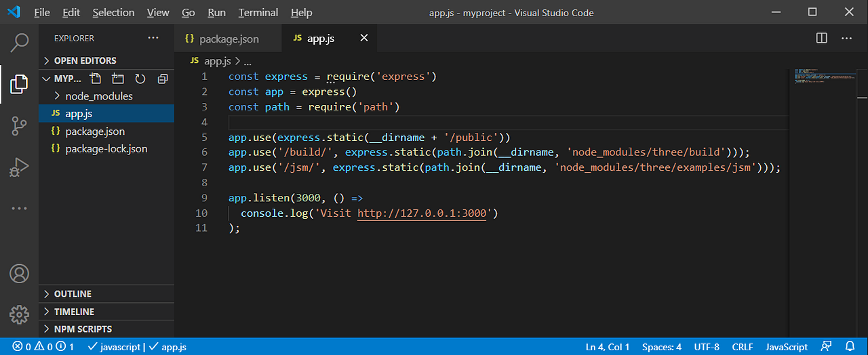The height and width of the screenshot is (355, 868).
Task: Click the javascript checkmark status item
Action: tap(114, 347)
